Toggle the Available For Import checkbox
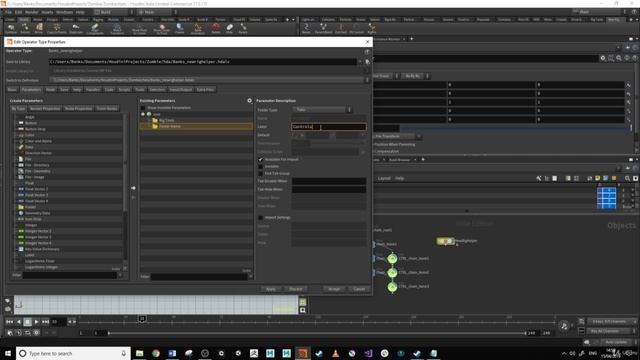The width and height of the screenshot is (640, 360). (260, 159)
